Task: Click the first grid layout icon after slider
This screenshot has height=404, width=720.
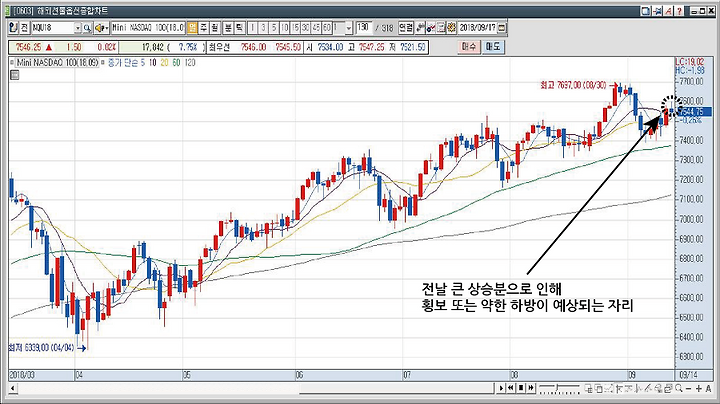Action: pyautogui.click(x=588, y=388)
